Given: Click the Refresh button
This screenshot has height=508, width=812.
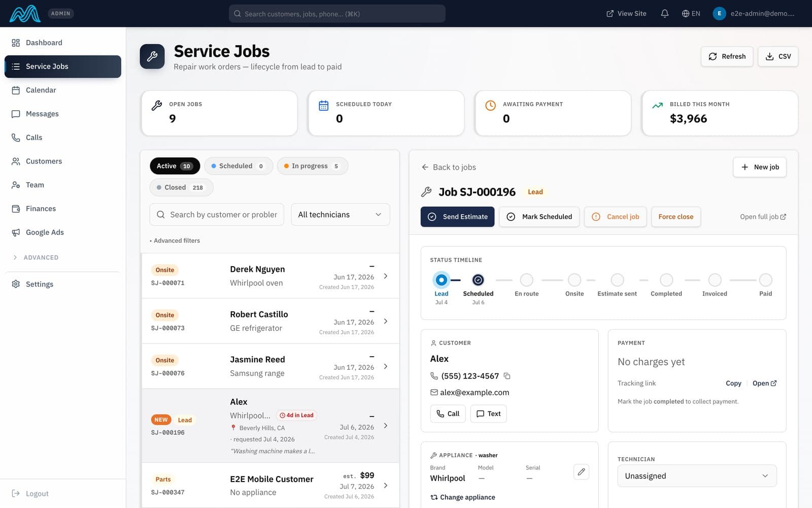Looking at the screenshot, I should [727, 56].
